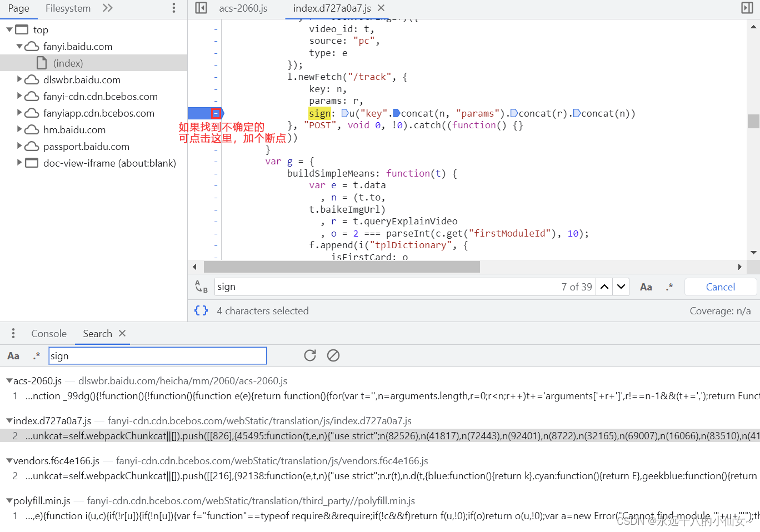Open the acs-2060.js line 1 match
The width and height of the screenshot is (760, 532).
[380, 396]
